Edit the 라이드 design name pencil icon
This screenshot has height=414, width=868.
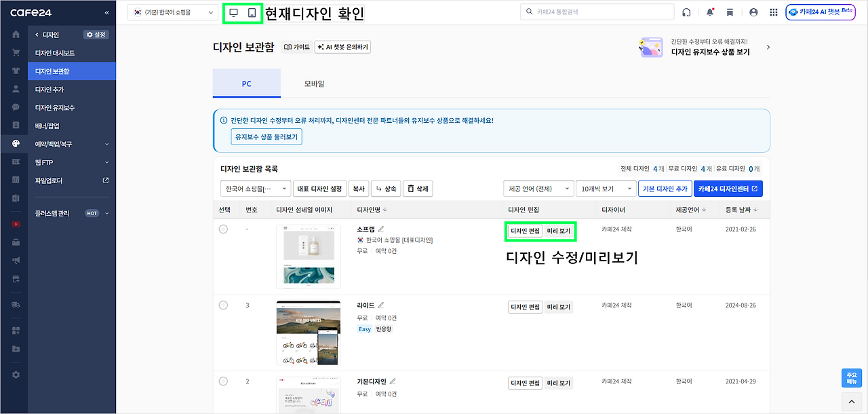pyautogui.click(x=381, y=305)
